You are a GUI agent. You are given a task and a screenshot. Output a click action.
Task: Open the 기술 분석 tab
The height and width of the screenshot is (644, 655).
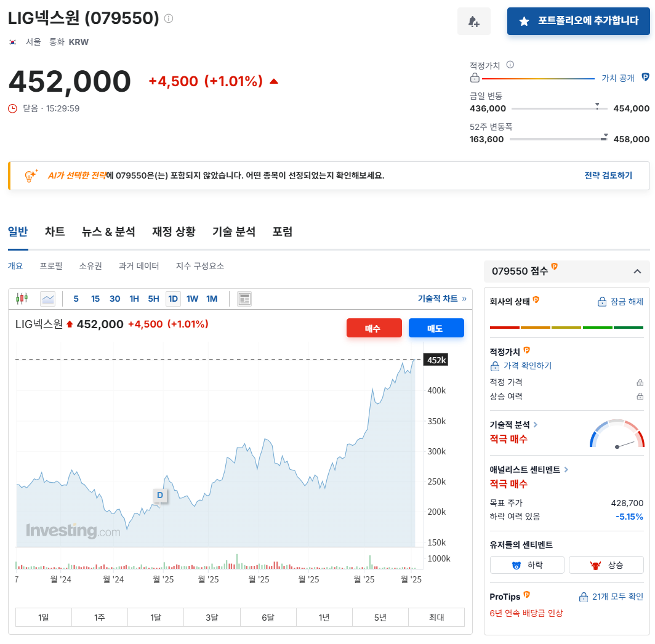(x=234, y=231)
